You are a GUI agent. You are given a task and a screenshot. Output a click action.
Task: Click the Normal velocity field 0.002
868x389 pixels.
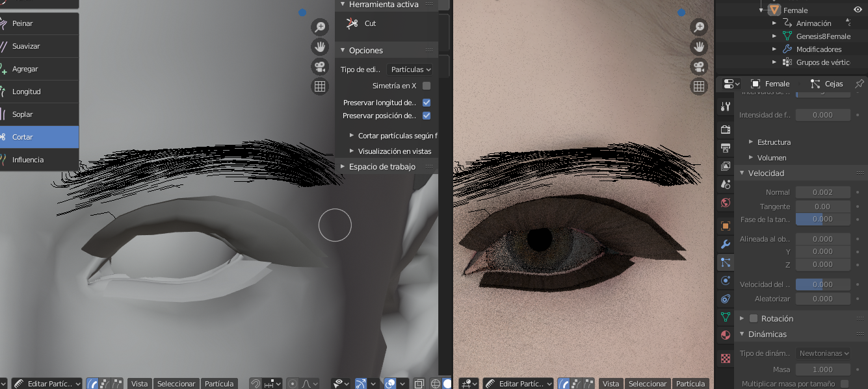point(822,192)
